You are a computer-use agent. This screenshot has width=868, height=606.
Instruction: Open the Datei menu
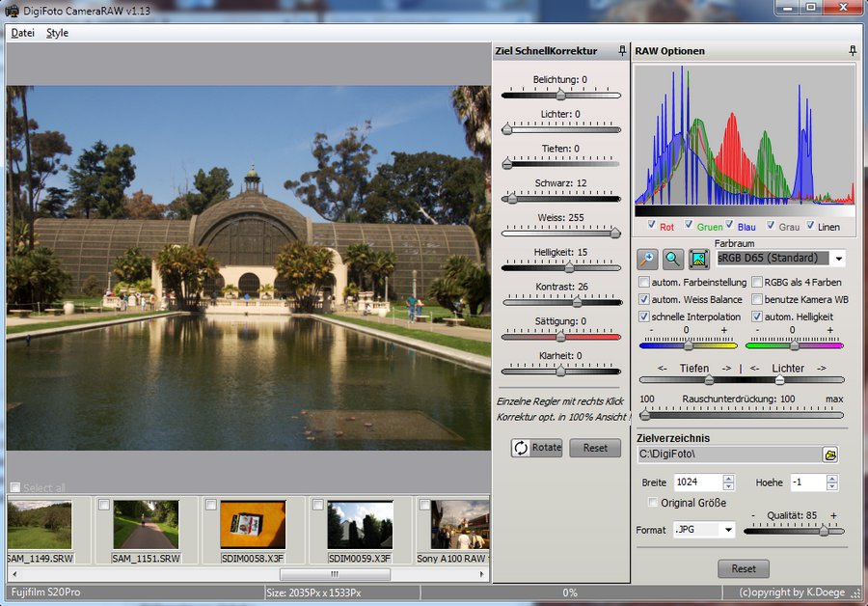point(22,33)
